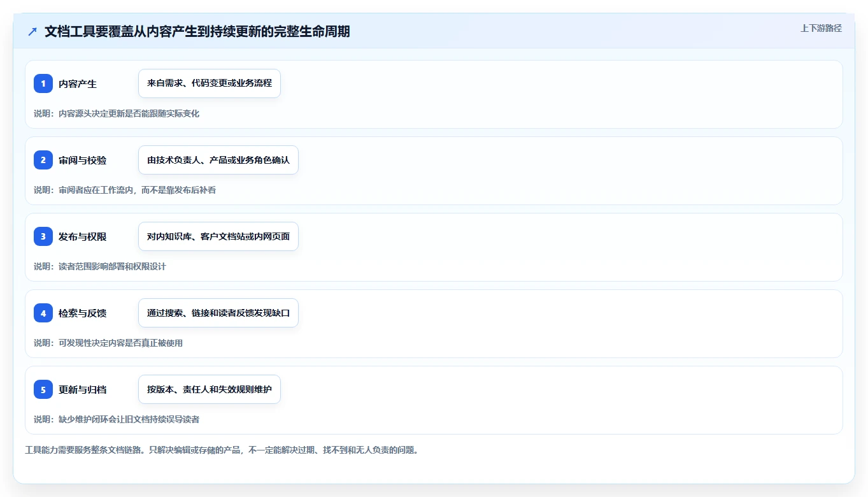Click the 对内知识库、客户文档站或内网页面 chip

[x=218, y=236]
